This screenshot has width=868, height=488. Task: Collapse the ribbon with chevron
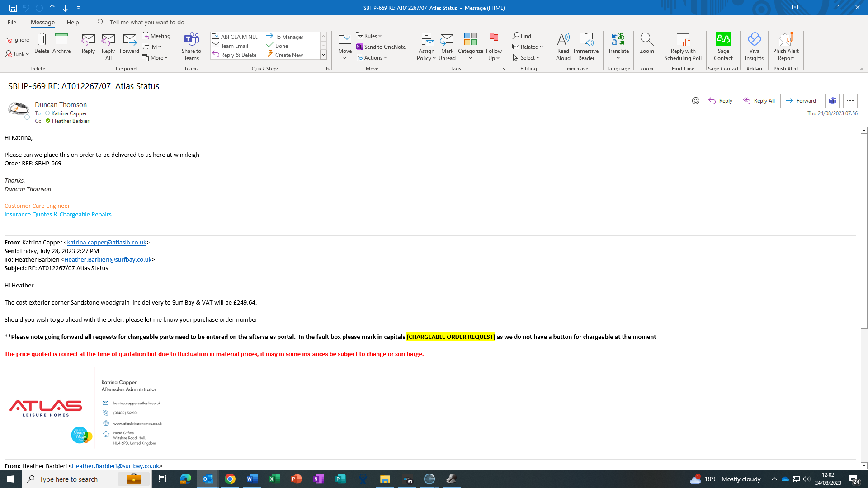pos(862,69)
